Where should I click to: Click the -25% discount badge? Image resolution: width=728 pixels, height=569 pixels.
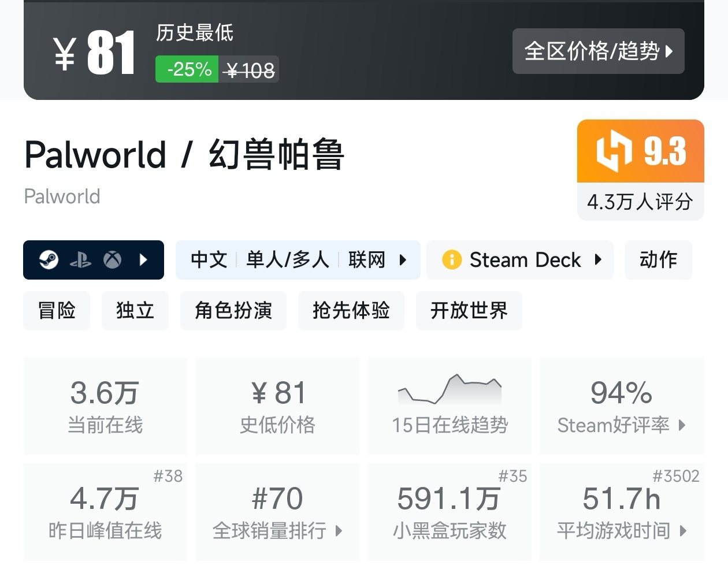(187, 69)
